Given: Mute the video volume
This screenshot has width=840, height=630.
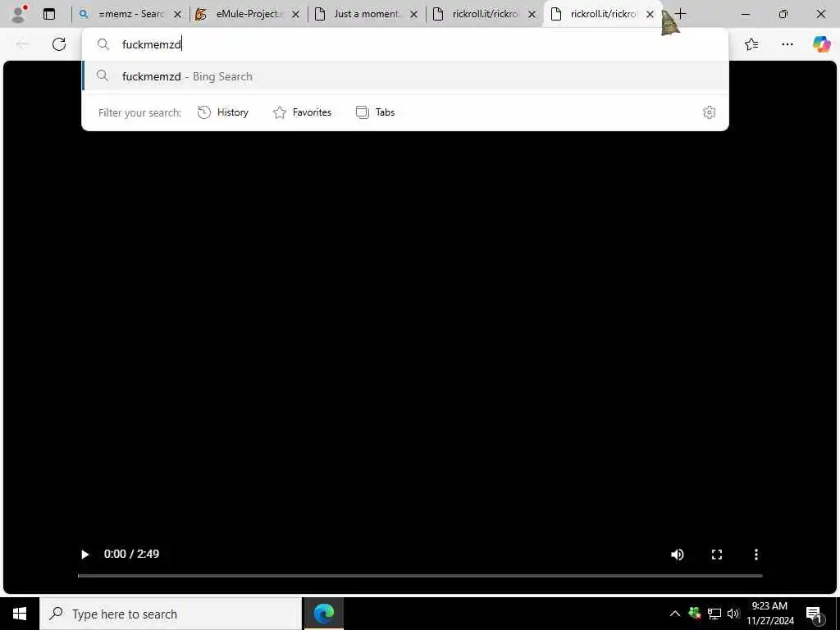Looking at the screenshot, I should (x=677, y=555).
